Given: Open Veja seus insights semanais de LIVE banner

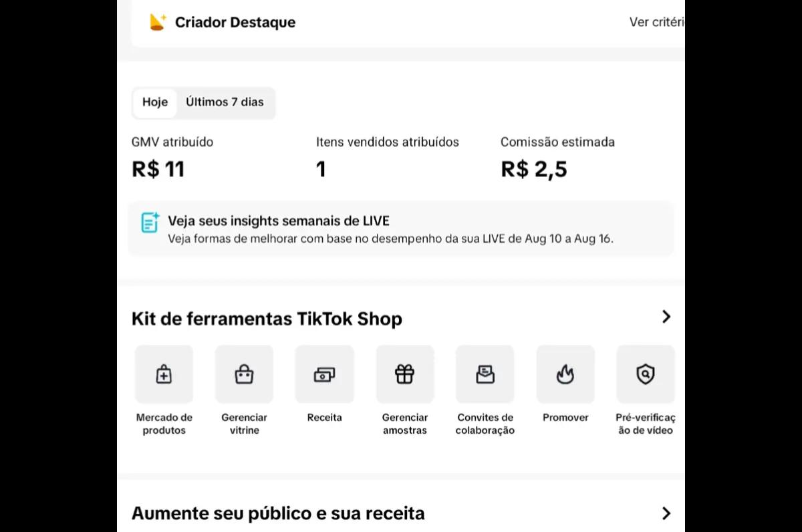Looking at the screenshot, I should pyautogui.click(x=401, y=229).
